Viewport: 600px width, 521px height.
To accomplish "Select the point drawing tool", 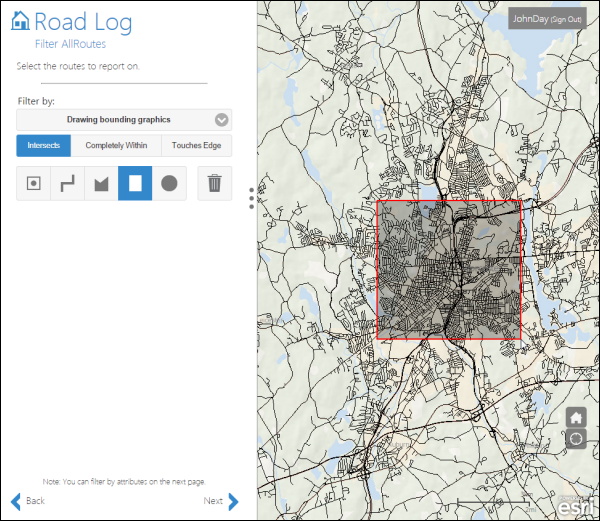I will pyautogui.click(x=33, y=184).
